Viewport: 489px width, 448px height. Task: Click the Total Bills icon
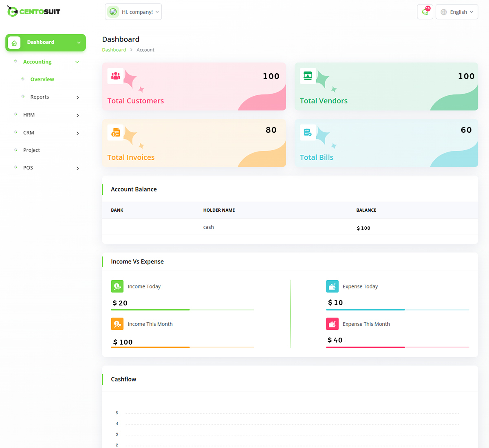point(308,132)
